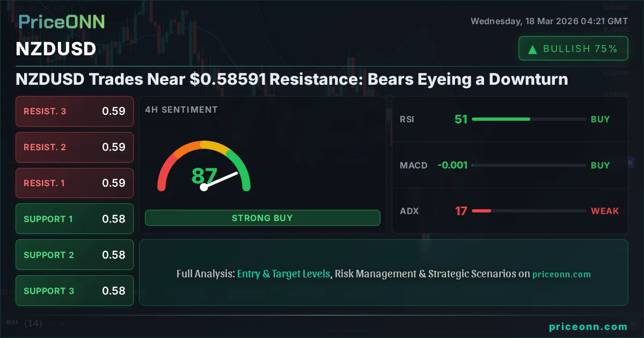Select the SUPPORT 1 level row
The width and height of the screenshot is (644, 338).
click(75, 219)
